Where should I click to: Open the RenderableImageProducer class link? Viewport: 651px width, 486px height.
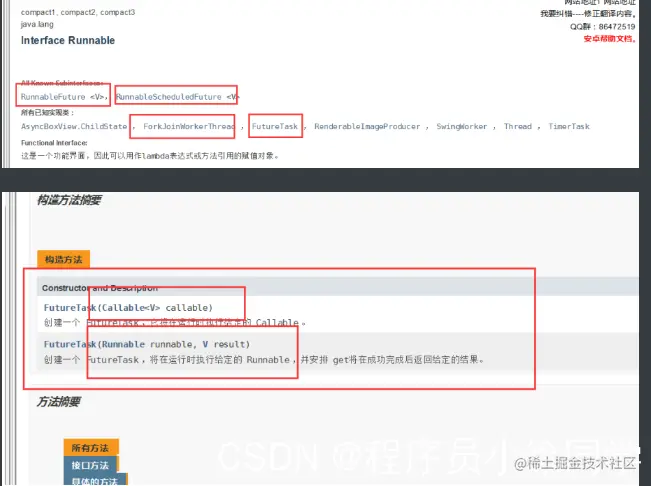pos(367,126)
